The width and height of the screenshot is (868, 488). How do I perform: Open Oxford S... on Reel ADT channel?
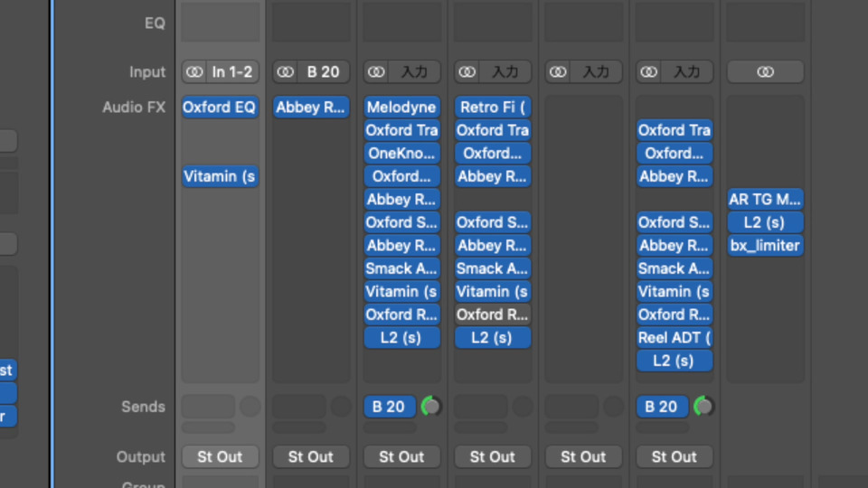click(x=675, y=222)
